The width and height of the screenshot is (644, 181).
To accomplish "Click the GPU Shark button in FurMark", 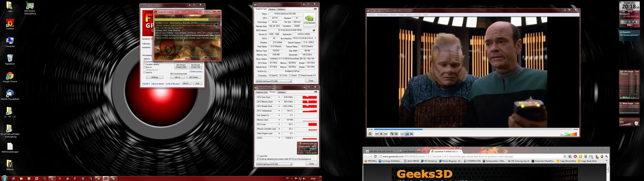I will (x=194, y=77).
